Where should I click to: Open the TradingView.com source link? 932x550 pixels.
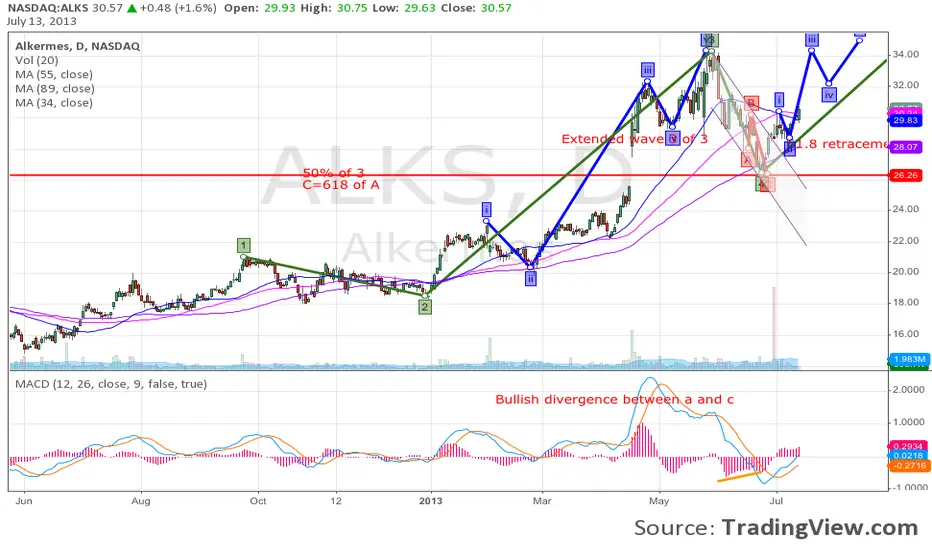click(x=820, y=527)
